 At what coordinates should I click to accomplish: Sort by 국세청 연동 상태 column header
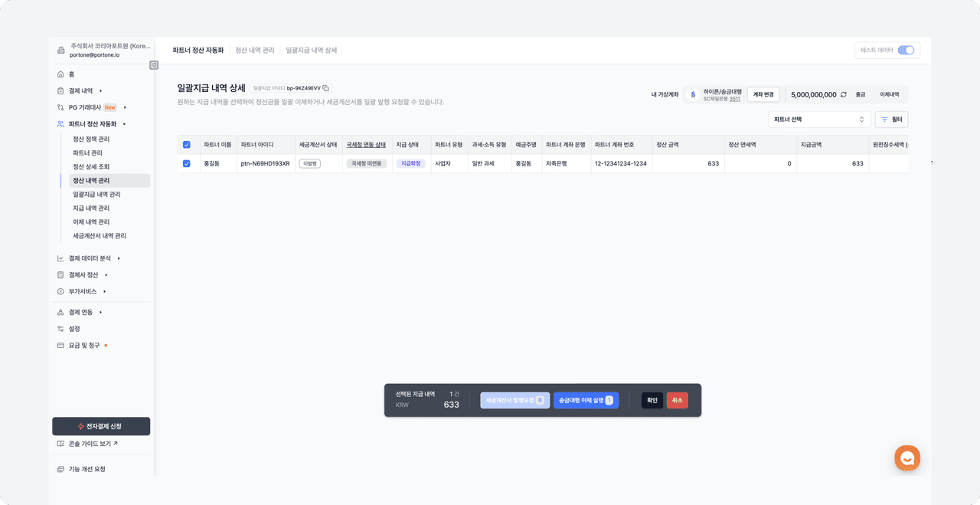point(366,145)
